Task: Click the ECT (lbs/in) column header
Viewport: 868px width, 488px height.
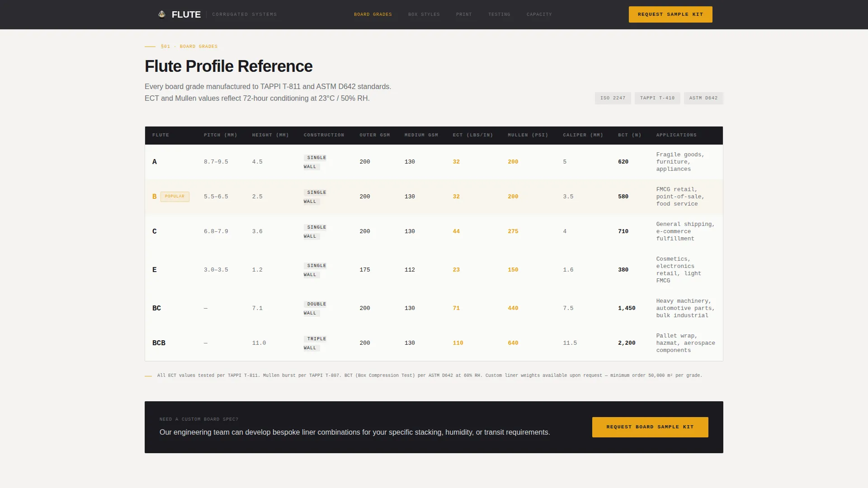Action: tap(473, 135)
